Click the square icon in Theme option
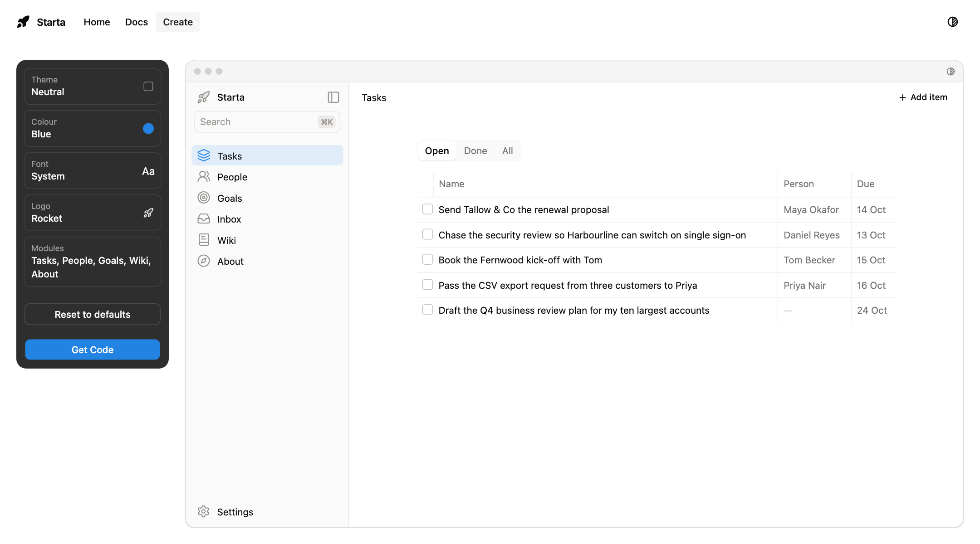This screenshot has height=544, width=980. coord(148,86)
